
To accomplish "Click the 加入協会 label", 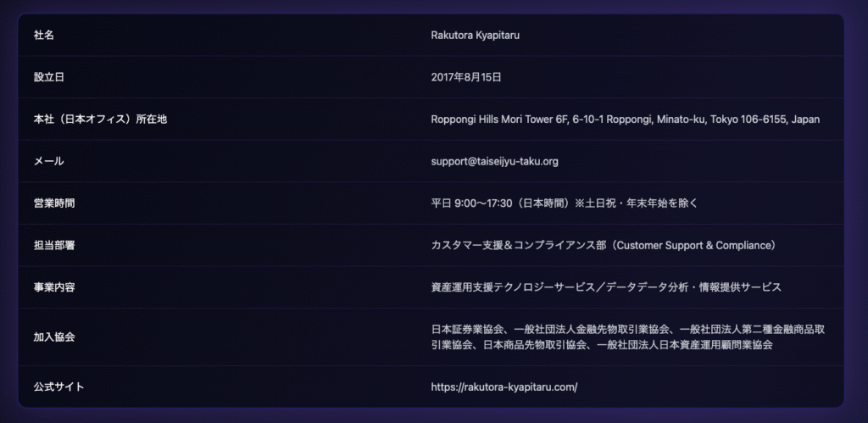I will point(54,337).
